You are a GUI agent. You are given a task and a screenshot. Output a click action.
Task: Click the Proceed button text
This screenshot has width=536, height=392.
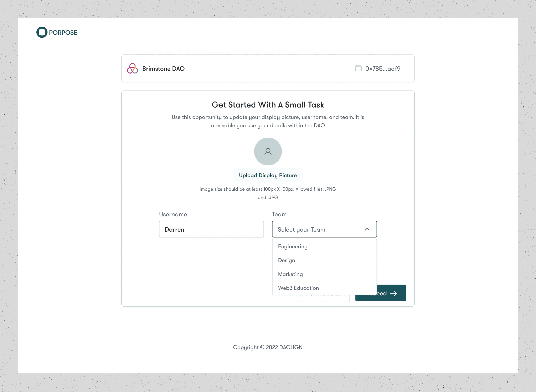click(382, 294)
